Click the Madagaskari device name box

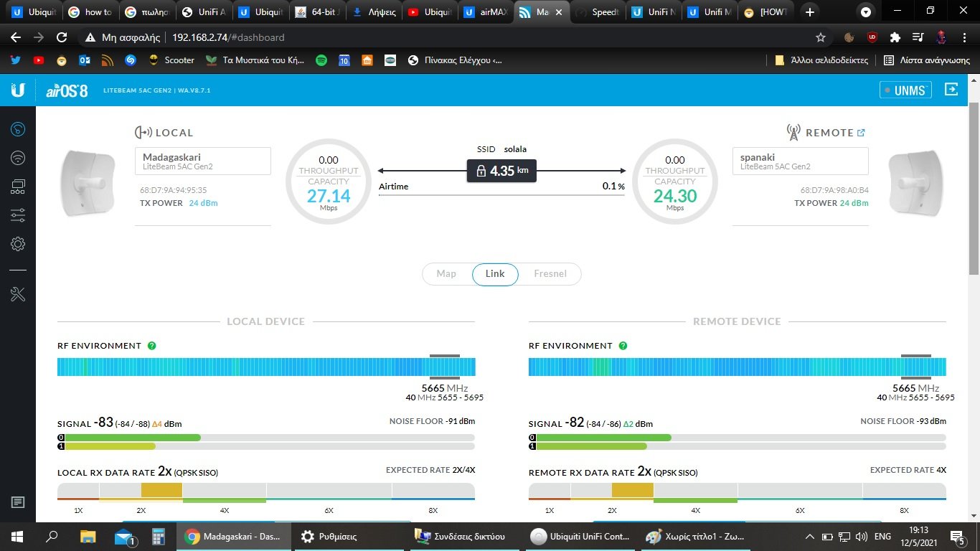(203, 161)
